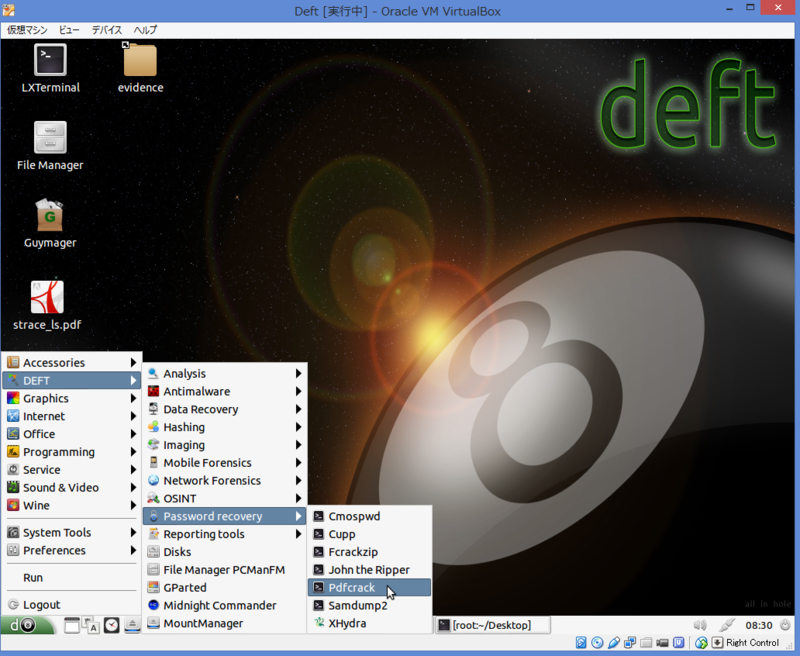
Task: Open the 仮想マシン VirtualBox menu
Action: coord(27,30)
